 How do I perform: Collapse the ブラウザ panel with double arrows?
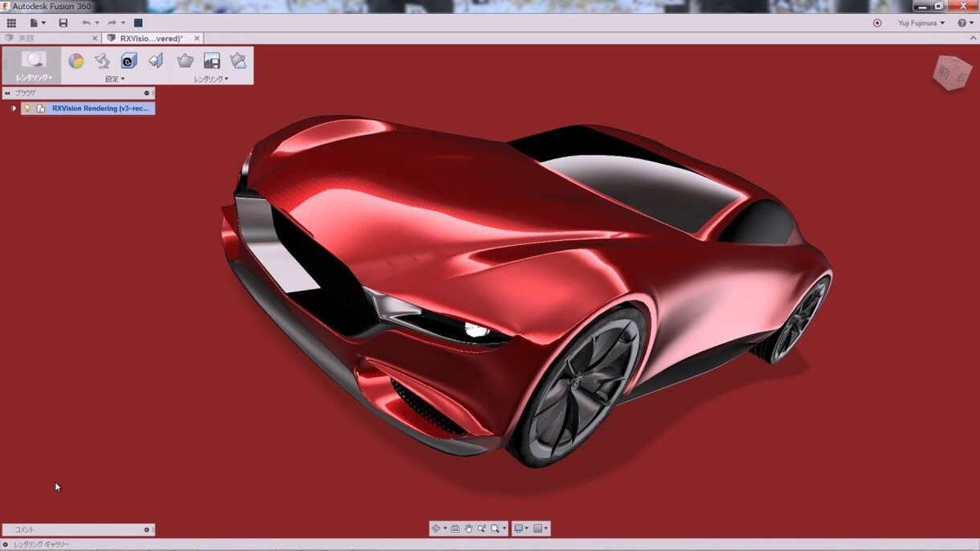tap(8, 93)
